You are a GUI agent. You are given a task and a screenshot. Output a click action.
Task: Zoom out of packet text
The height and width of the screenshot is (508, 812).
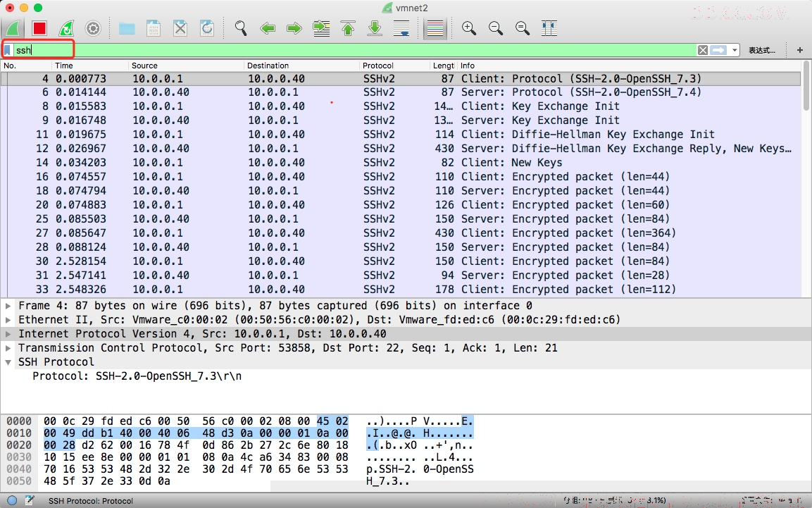coord(496,28)
